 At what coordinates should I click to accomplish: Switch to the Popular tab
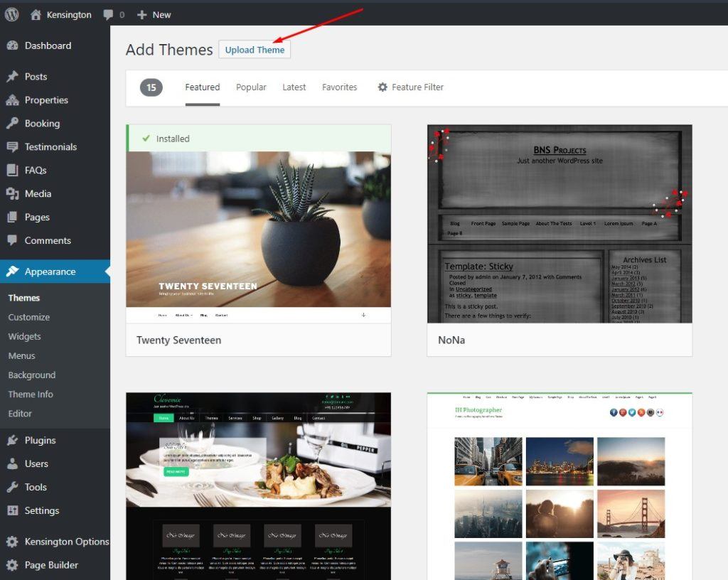251,87
